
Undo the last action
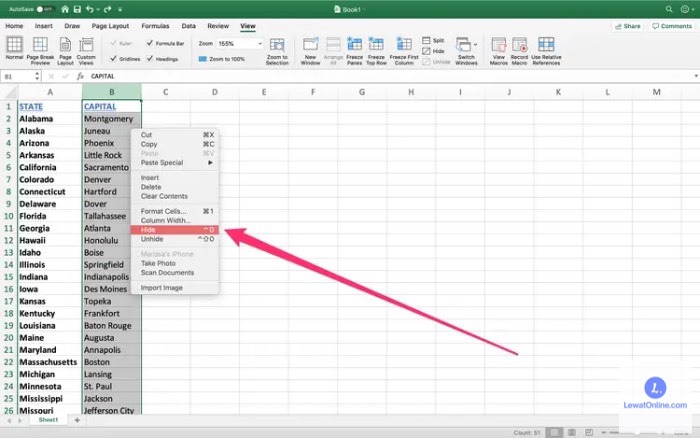tap(90, 9)
